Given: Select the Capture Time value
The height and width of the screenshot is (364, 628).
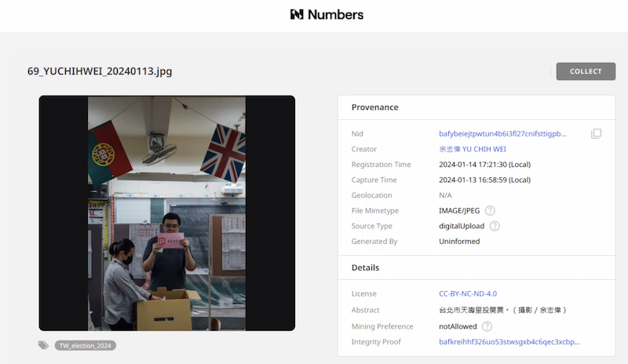Looking at the screenshot, I should [485, 180].
